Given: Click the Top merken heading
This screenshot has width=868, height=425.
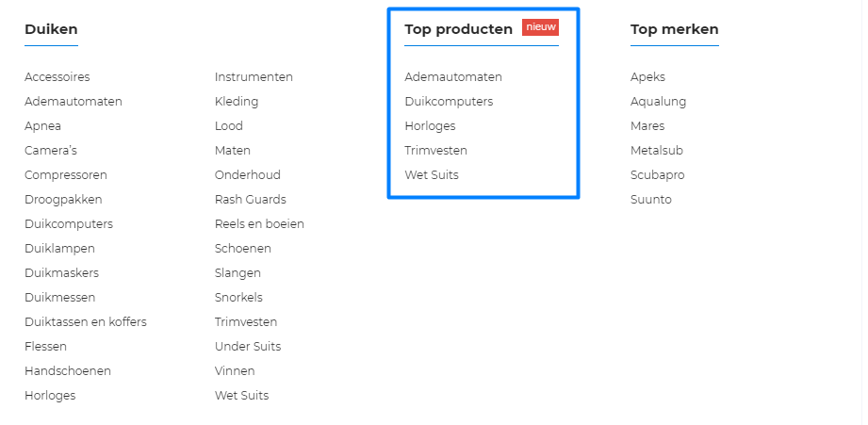Looking at the screenshot, I should point(674,29).
